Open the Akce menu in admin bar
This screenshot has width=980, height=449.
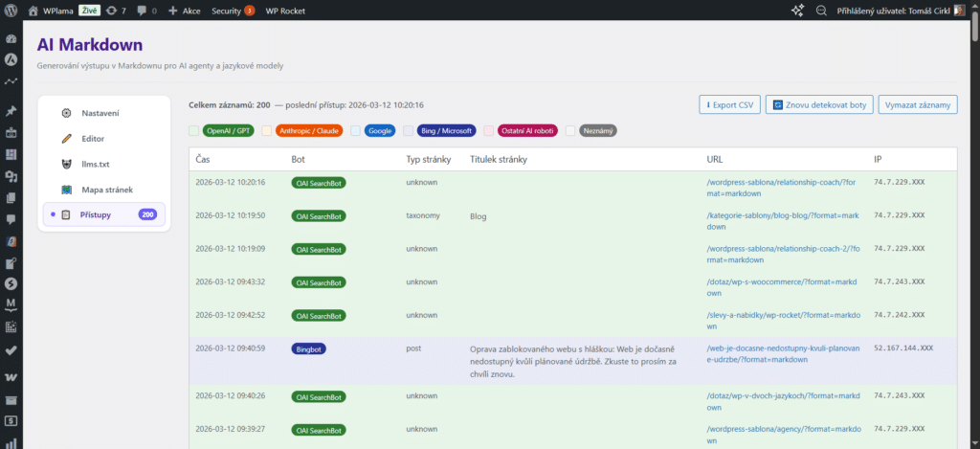coord(185,11)
